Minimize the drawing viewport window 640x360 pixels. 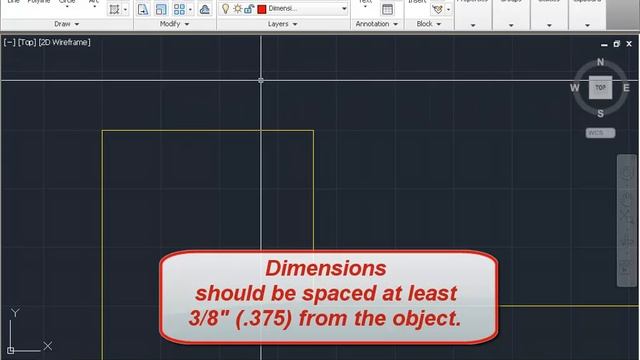604,44
